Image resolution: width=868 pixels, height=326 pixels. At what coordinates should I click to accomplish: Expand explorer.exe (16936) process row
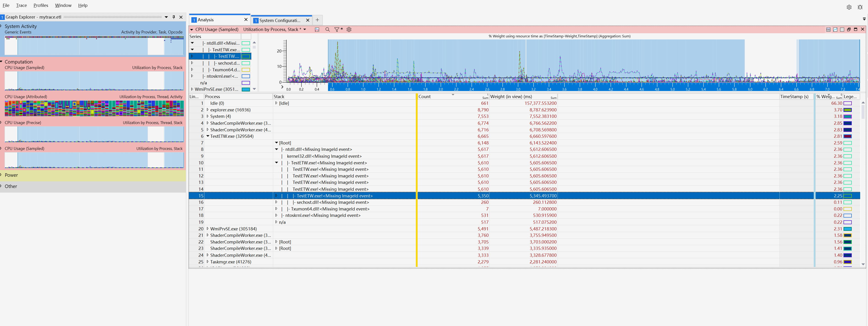coord(208,110)
